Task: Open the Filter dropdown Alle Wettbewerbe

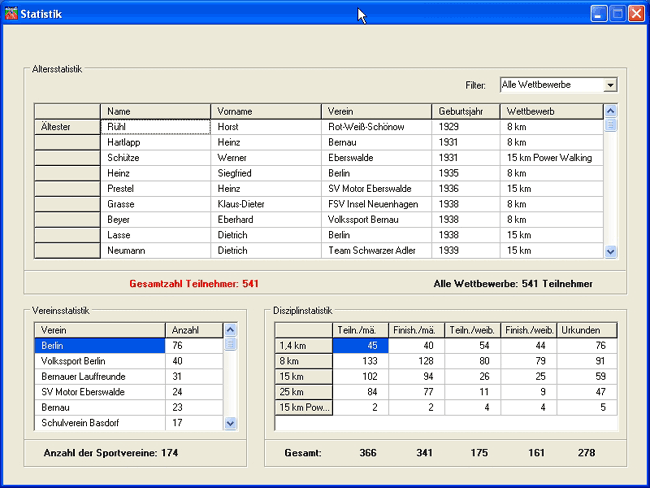Action: point(610,86)
